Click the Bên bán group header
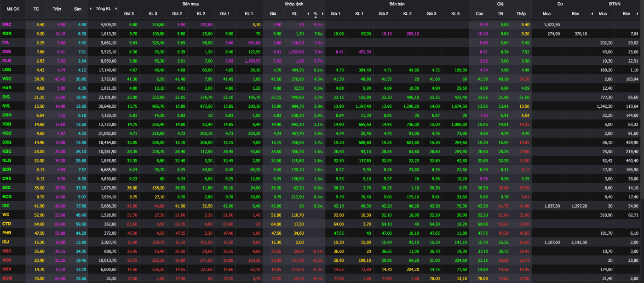Screen dimensions: 644x283 397,4
